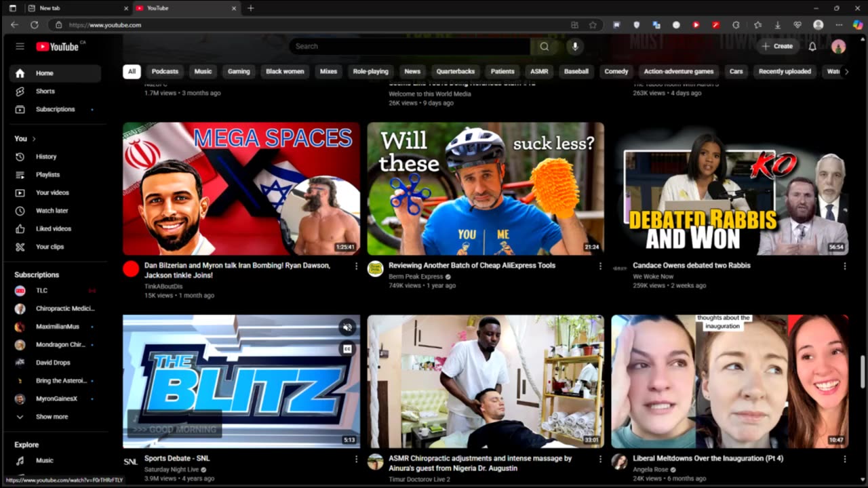
Task: Open the account avatar menu
Action: point(838,46)
